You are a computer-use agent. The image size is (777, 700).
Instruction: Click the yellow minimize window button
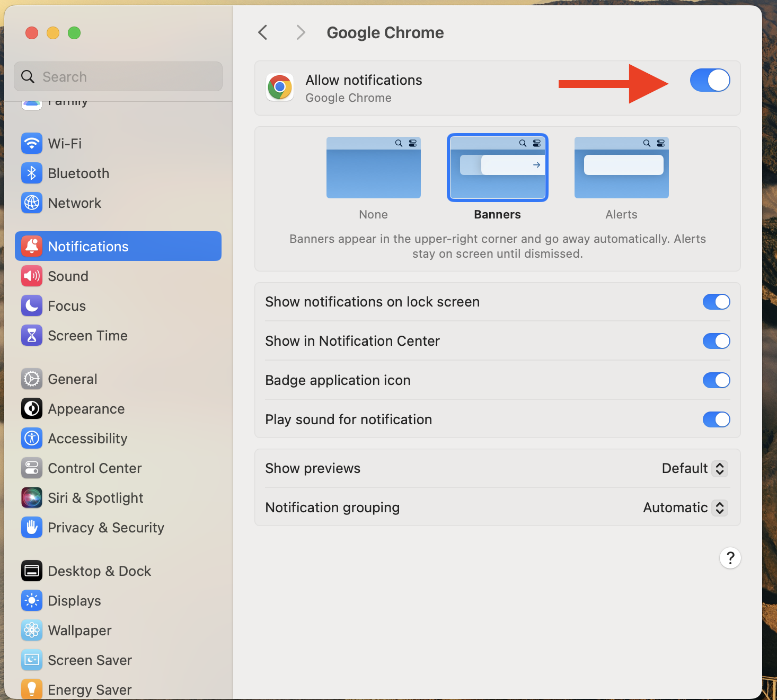[x=53, y=33]
